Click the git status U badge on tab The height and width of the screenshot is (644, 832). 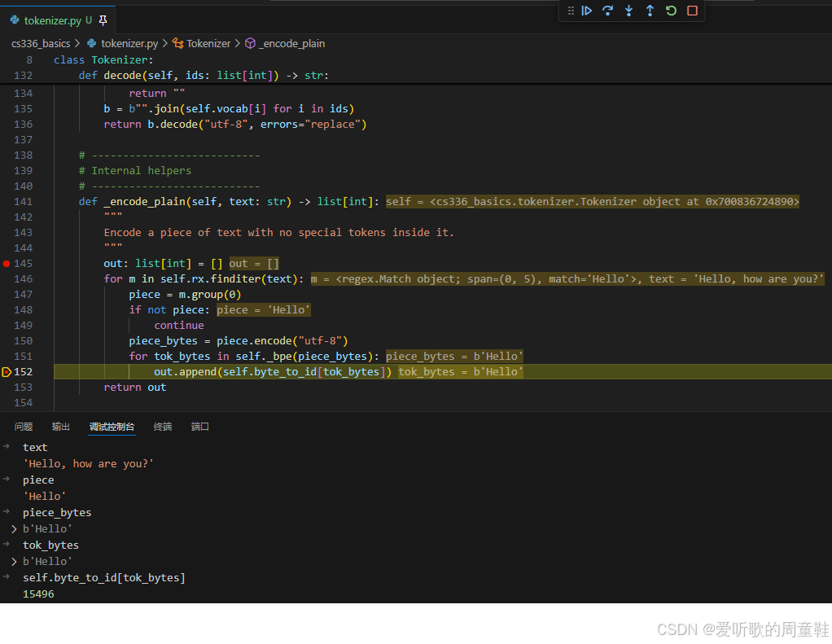point(89,20)
